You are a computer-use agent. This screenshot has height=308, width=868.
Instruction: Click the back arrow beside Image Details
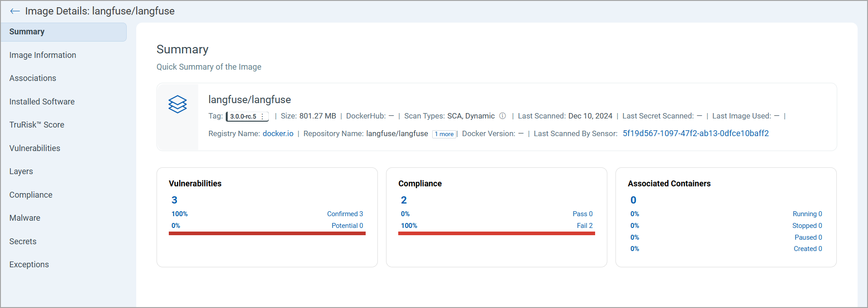click(x=14, y=11)
